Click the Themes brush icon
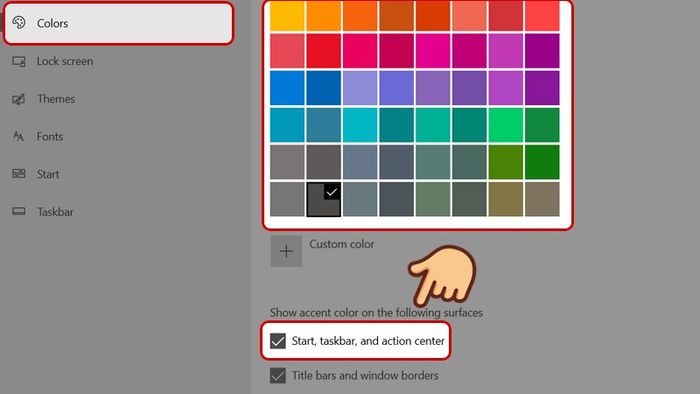 tap(19, 99)
